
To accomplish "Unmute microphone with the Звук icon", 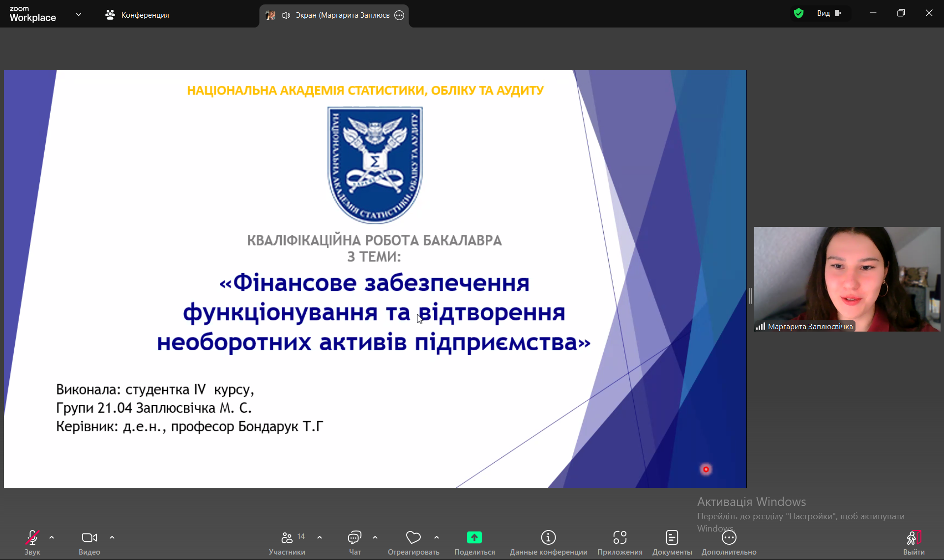I will [x=32, y=538].
